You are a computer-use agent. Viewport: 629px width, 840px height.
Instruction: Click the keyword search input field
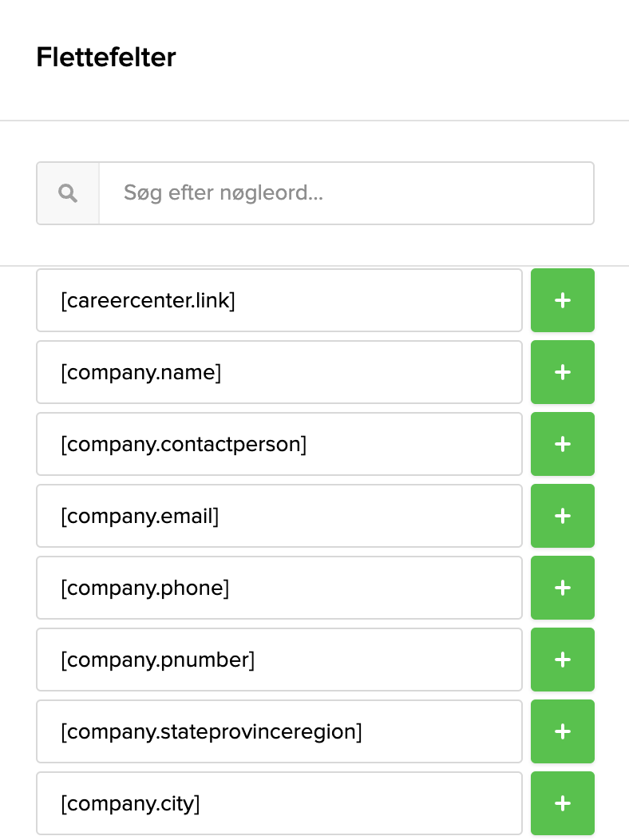[346, 193]
